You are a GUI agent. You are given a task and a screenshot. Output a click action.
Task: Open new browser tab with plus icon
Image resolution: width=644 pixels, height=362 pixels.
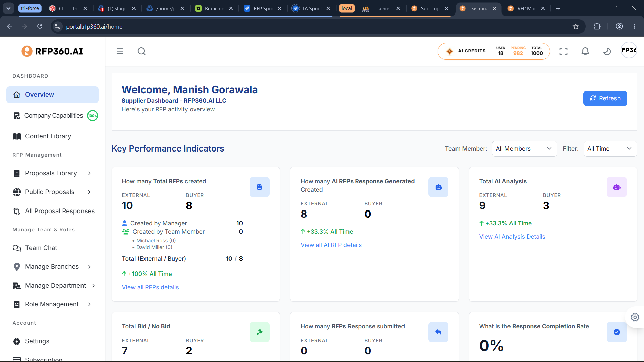[558, 8]
